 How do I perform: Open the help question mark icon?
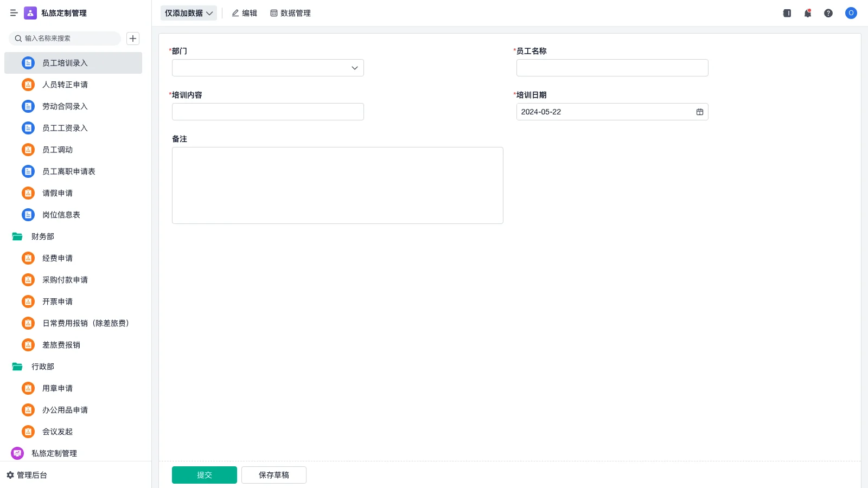point(828,13)
